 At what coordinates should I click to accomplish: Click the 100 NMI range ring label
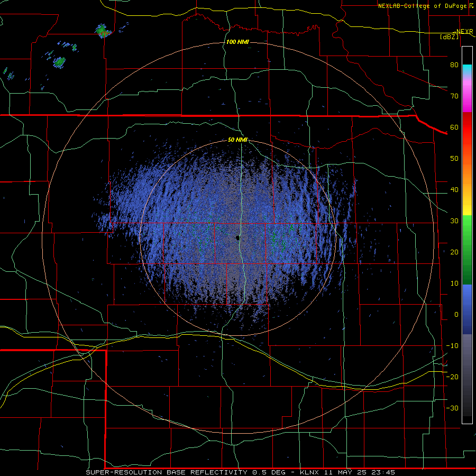(x=237, y=42)
